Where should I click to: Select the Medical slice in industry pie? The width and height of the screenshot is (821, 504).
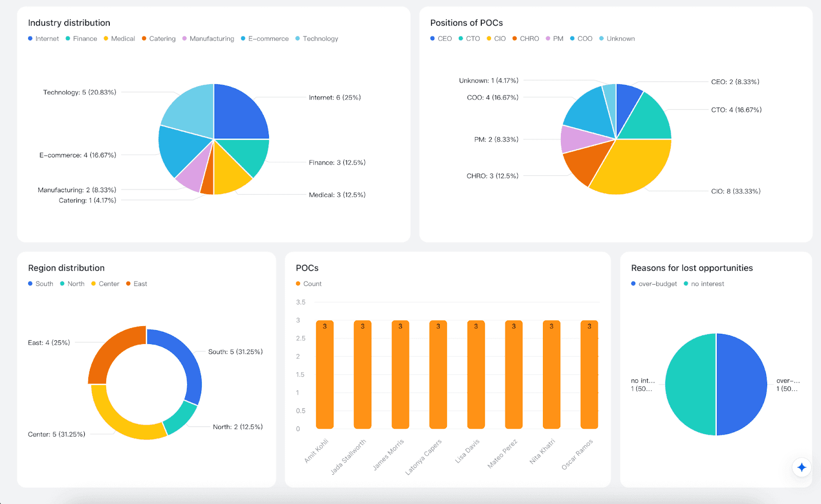[229, 173]
